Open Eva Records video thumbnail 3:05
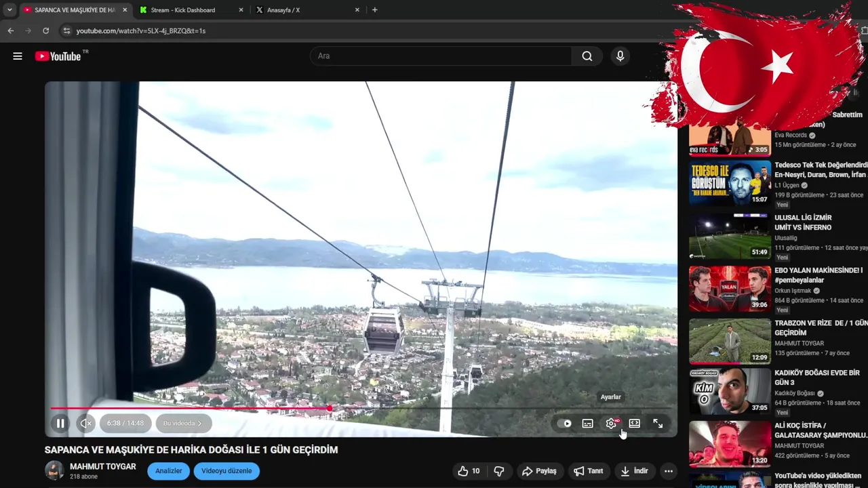This screenshot has width=868, height=488. point(730,139)
